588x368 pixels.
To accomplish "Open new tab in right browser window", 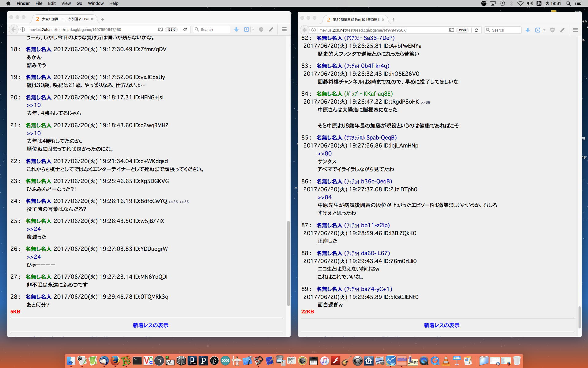I will point(393,20).
